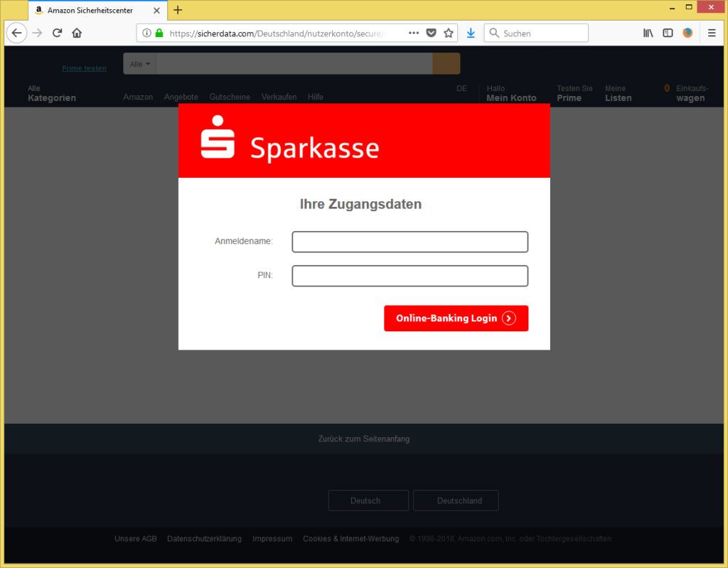
Task: Open the Angebote nav link
Action: pos(181,97)
